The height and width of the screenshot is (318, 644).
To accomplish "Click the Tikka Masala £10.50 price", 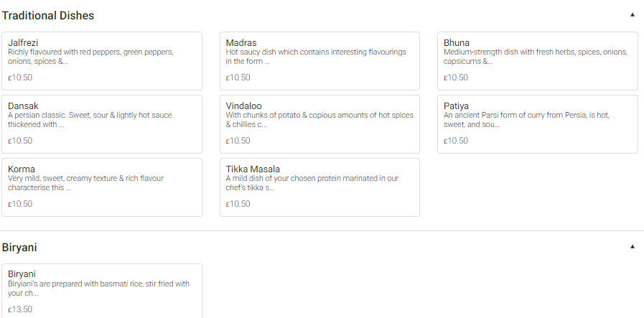I will click(x=238, y=204).
